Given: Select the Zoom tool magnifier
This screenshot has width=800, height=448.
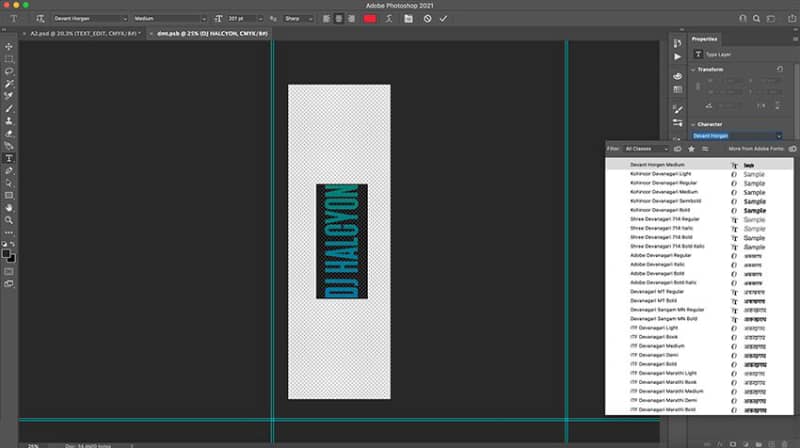Looking at the screenshot, I should click(x=9, y=220).
